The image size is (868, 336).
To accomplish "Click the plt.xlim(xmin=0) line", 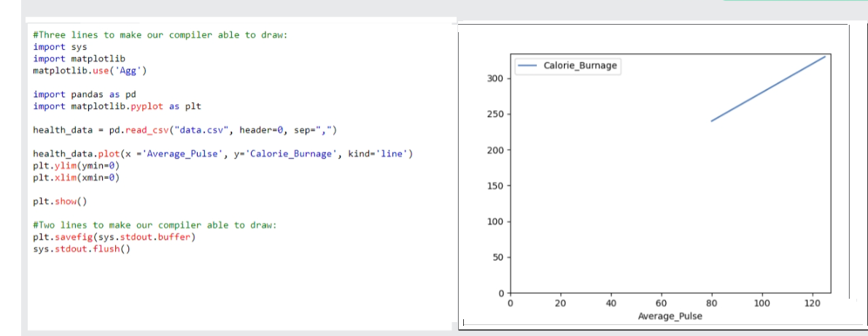I will click(x=77, y=177).
